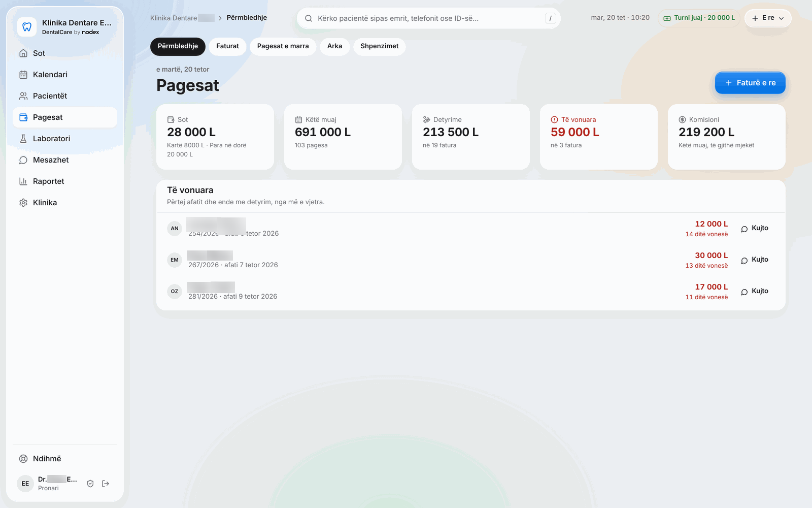Screen dimensions: 812x508
Task: Click the slash shortcut badge in search
Action: click(x=551, y=18)
